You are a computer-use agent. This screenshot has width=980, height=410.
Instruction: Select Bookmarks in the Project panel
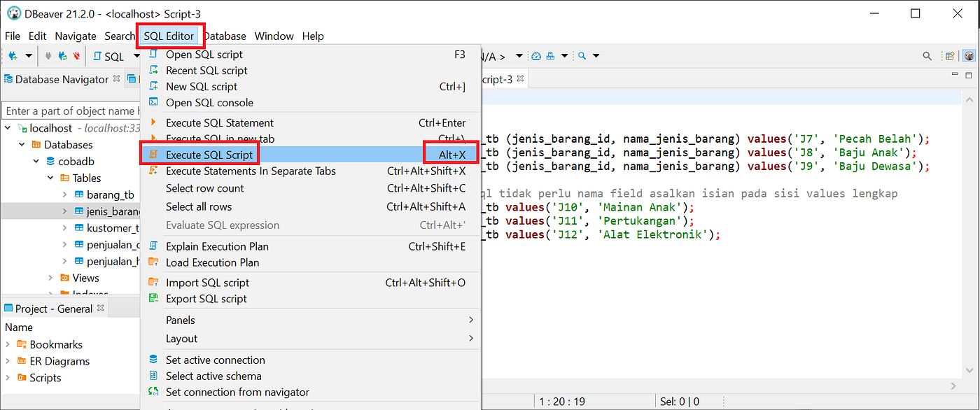click(x=55, y=344)
